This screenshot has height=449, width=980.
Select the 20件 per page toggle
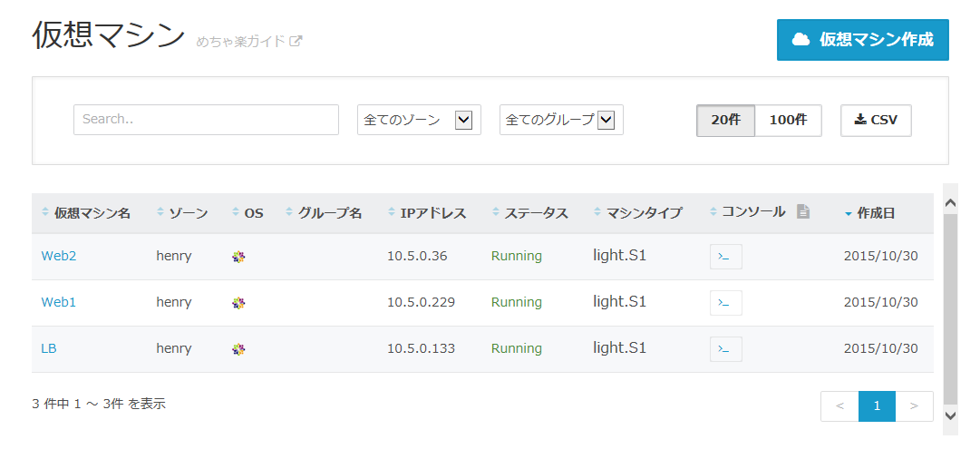(725, 120)
